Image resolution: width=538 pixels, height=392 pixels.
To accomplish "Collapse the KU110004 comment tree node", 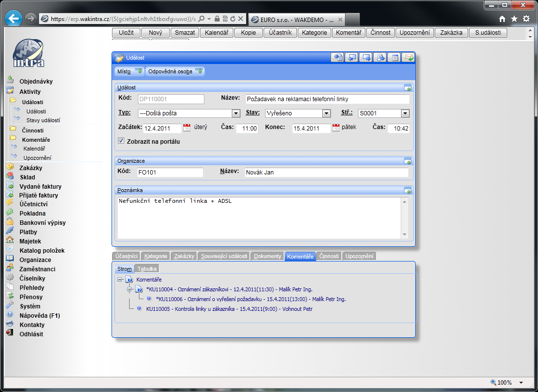I will tap(130, 290).
